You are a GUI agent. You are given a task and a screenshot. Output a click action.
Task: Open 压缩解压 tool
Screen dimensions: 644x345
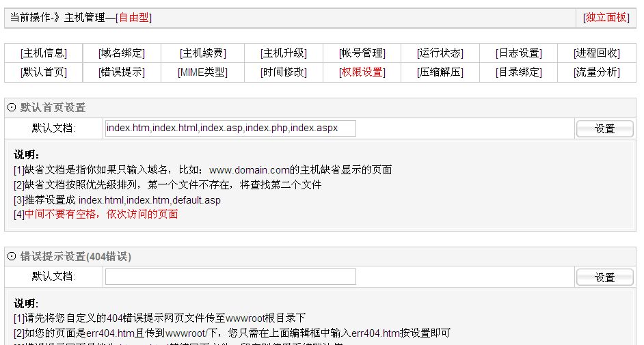pyautogui.click(x=440, y=72)
